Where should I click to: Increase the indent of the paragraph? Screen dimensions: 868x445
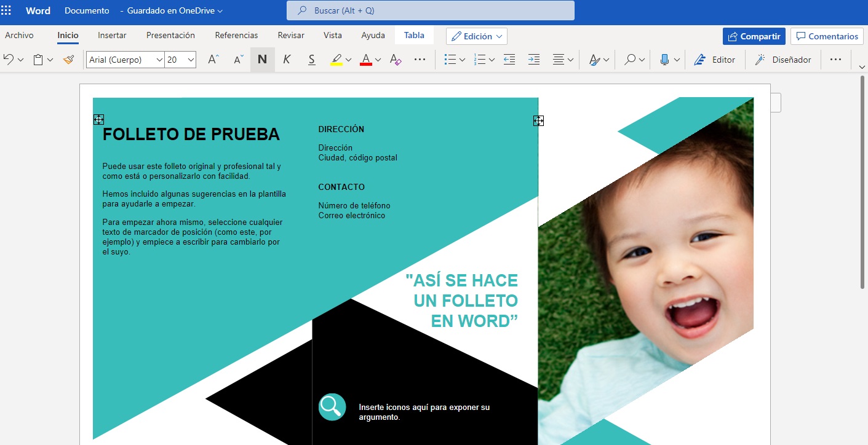coord(533,60)
